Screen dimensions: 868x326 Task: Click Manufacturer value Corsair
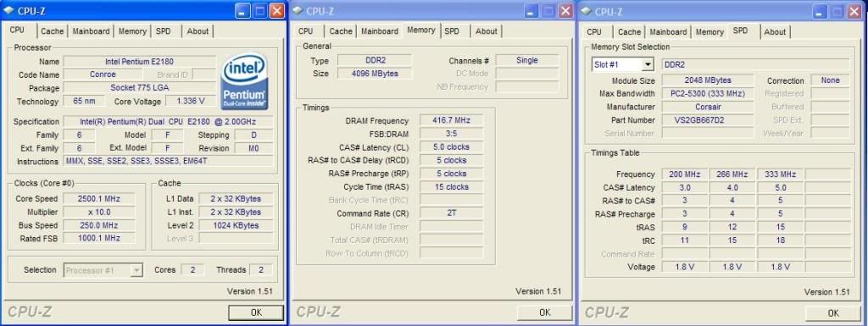click(708, 107)
